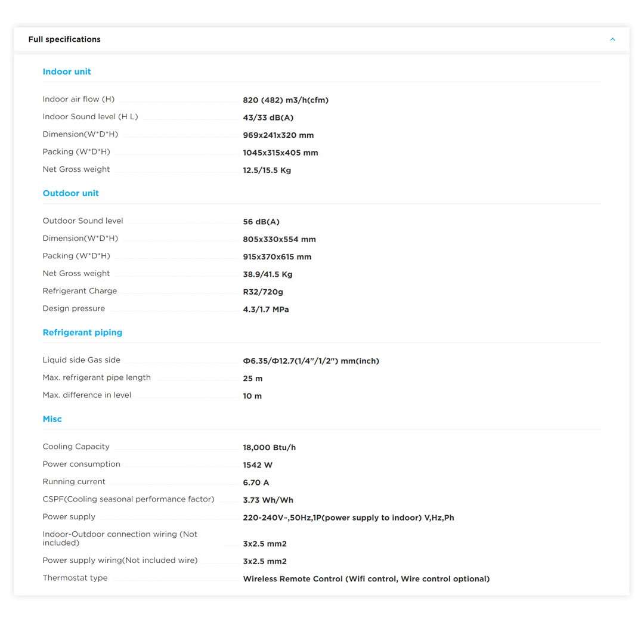This screenshot has width=644, height=644.
Task: Click the Refrigerant piping section heading
Action: (82, 333)
